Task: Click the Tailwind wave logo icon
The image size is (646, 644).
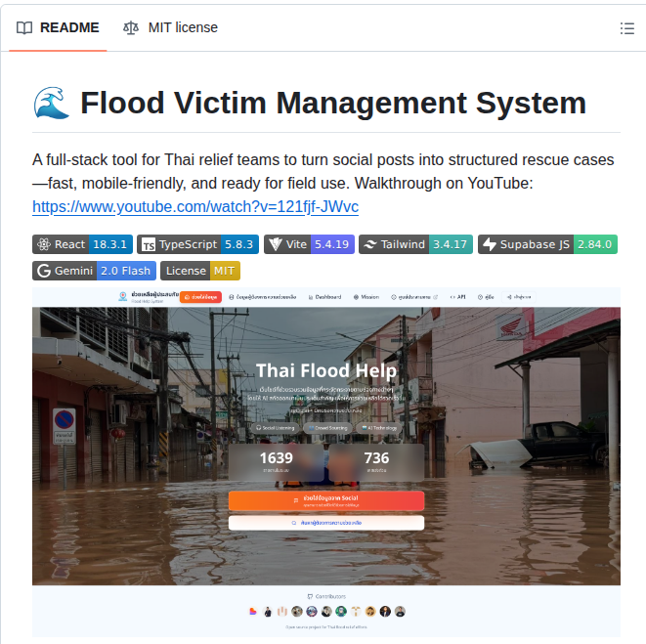Action: pyautogui.click(x=370, y=244)
